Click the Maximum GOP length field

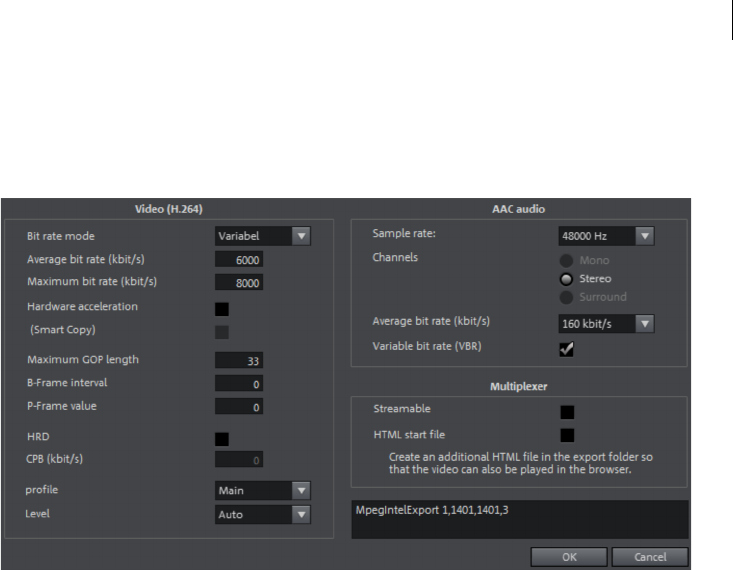click(x=239, y=361)
